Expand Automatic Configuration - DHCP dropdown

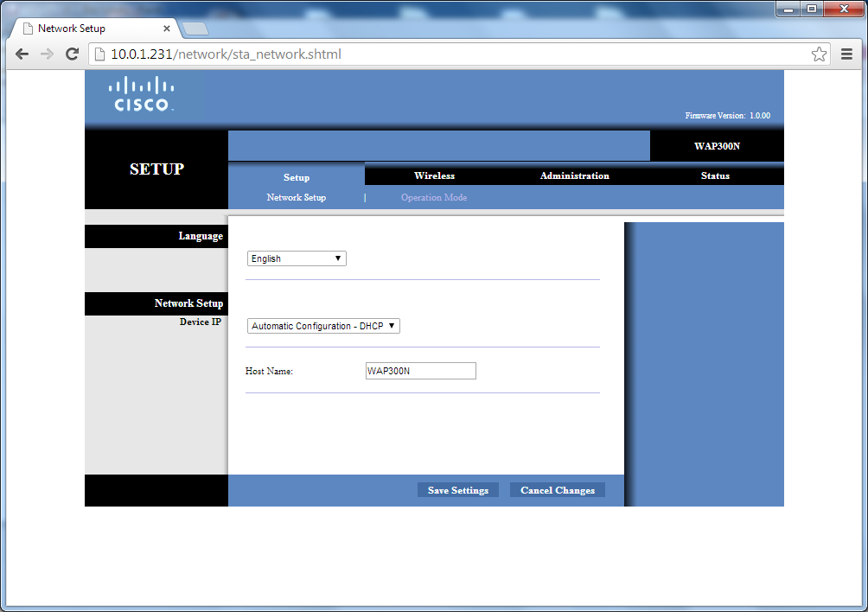323,326
